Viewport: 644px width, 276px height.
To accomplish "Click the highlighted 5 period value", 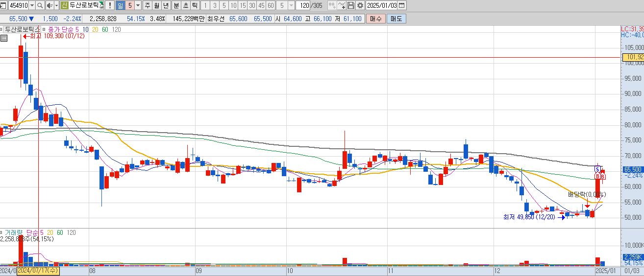I will [129, 6].
